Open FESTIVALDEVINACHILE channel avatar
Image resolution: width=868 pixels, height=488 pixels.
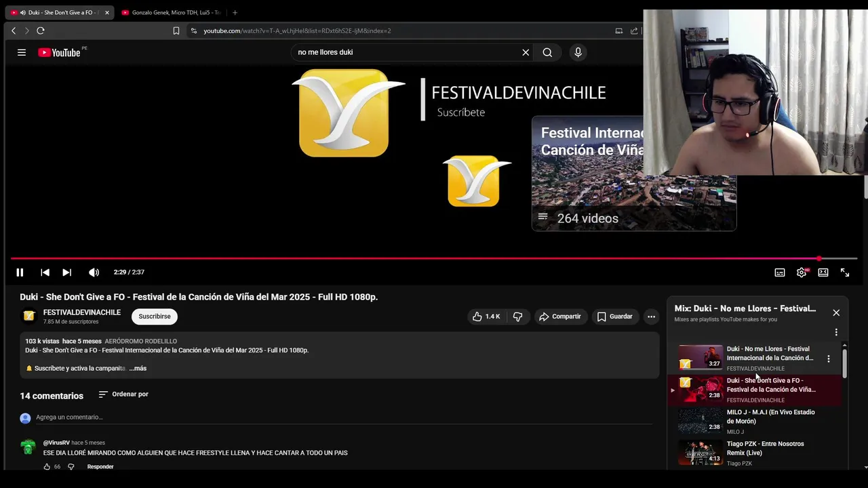28,316
